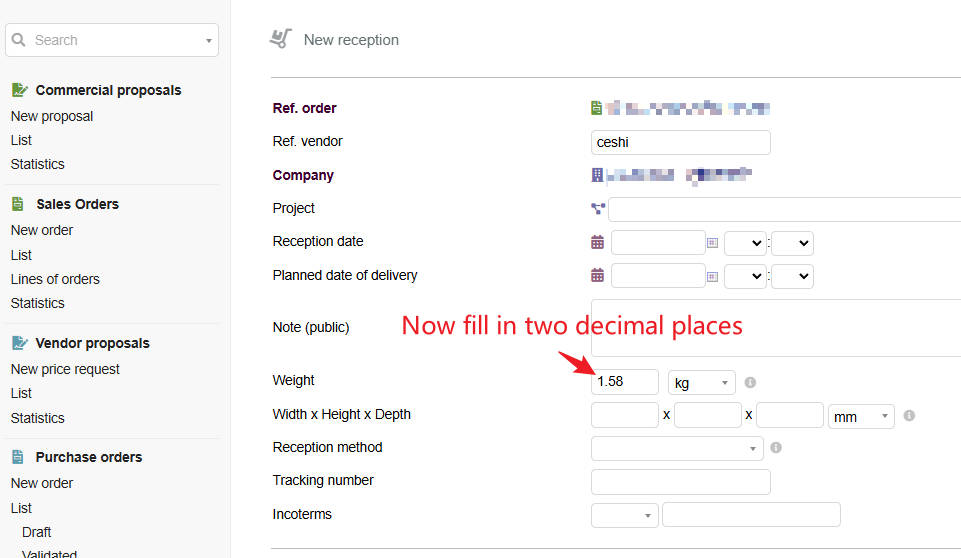Click the info icon beside weight unit

[750, 382]
